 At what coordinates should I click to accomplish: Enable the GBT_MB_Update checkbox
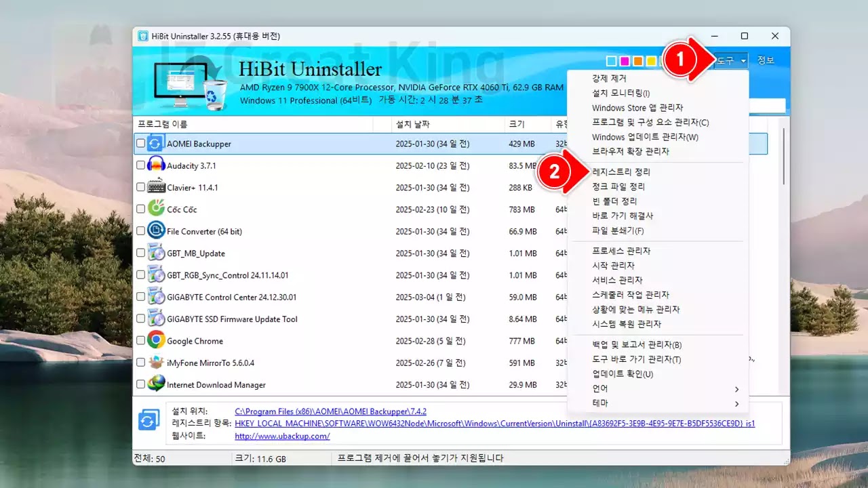click(x=140, y=253)
